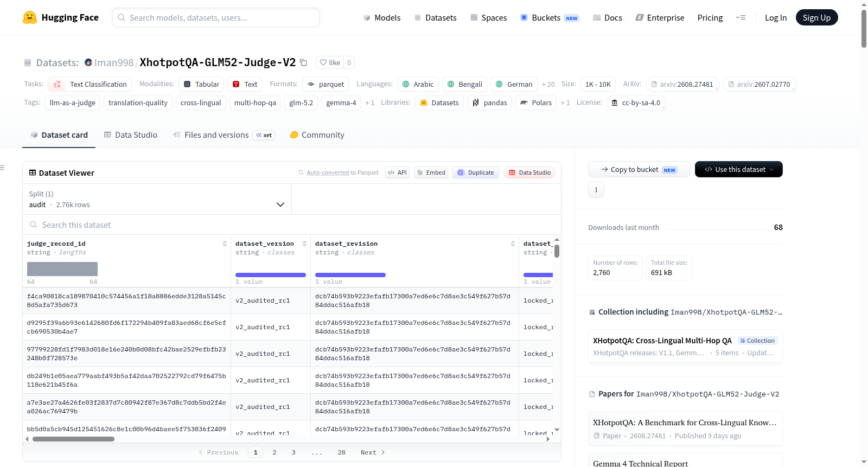Go to the Next page of rows
Screen dimensions: 868x467
coord(373,452)
